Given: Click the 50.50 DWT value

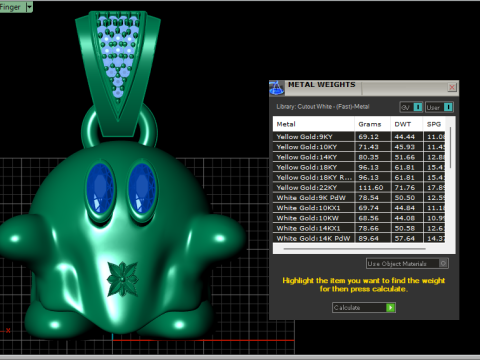Looking at the screenshot, I should pos(405,198).
